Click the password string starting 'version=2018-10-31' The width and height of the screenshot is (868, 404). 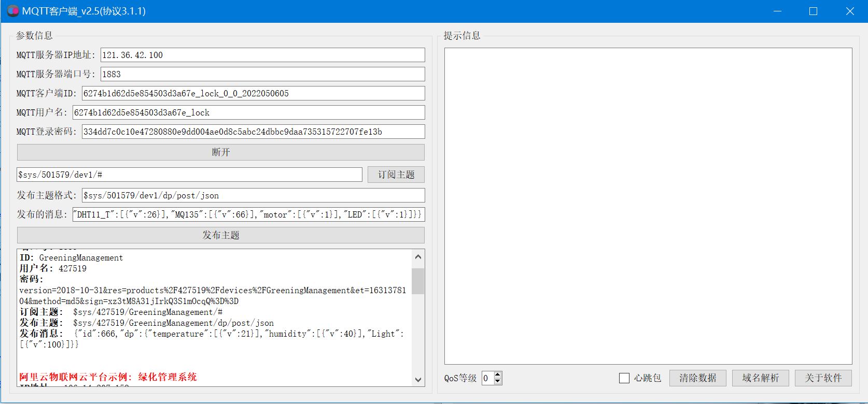coord(213,296)
